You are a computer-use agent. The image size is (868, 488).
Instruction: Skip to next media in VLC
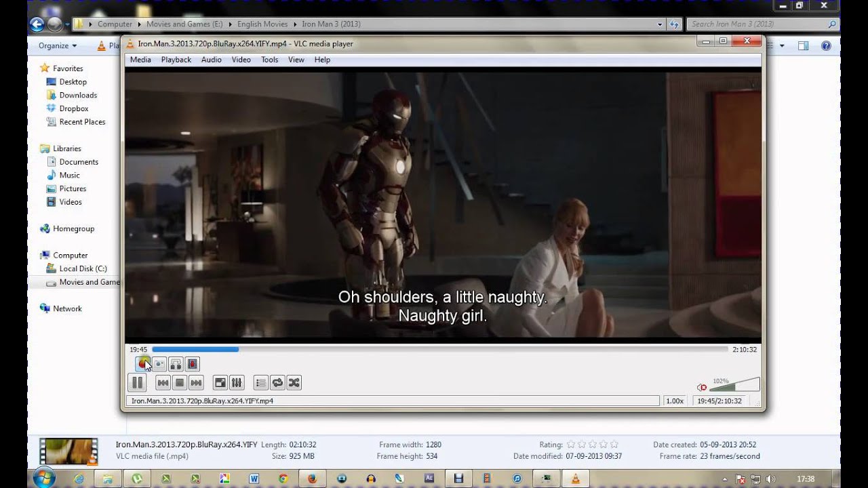pyautogui.click(x=196, y=383)
